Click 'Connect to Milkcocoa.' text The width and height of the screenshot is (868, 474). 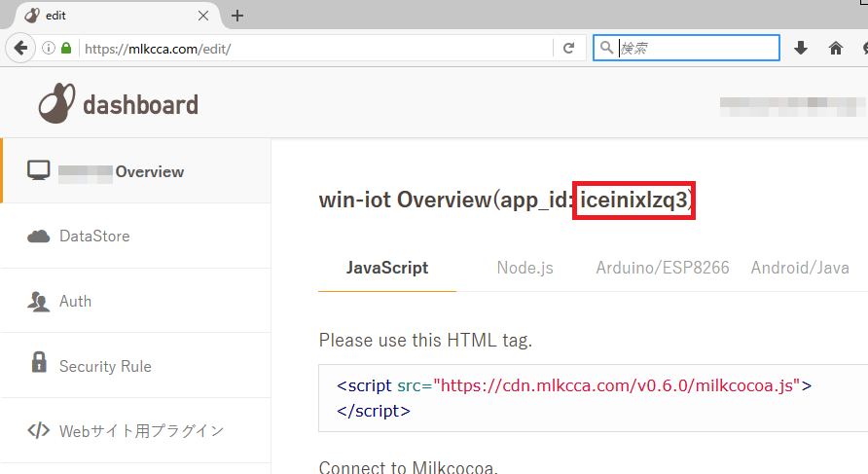pos(409,467)
